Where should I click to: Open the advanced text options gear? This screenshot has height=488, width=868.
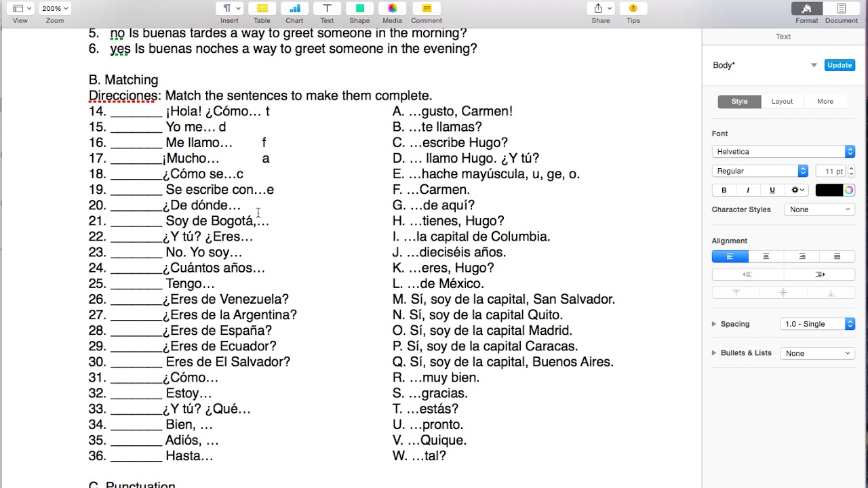click(x=797, y=190)
